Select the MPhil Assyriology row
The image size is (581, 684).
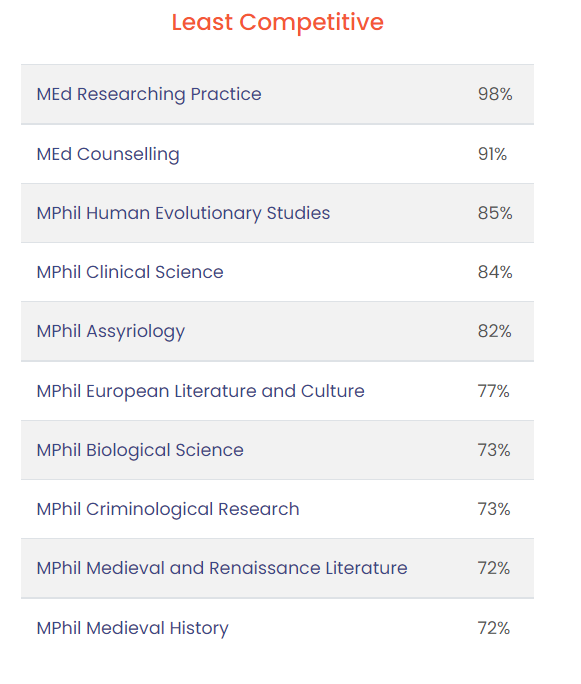[x=277, y=331]
